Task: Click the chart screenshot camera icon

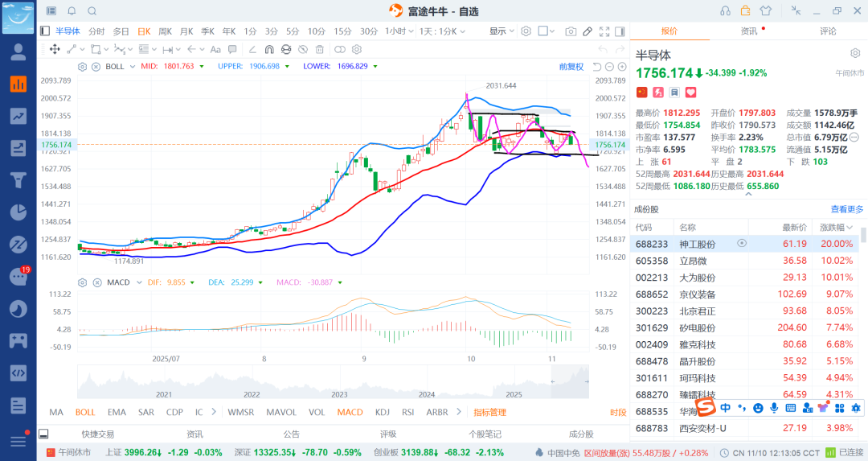Action: click(x=571, y=31)
